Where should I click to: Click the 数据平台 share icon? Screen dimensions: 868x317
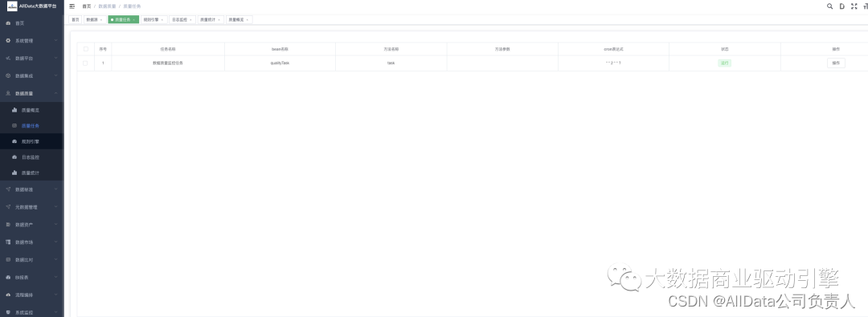click(8, 58)
